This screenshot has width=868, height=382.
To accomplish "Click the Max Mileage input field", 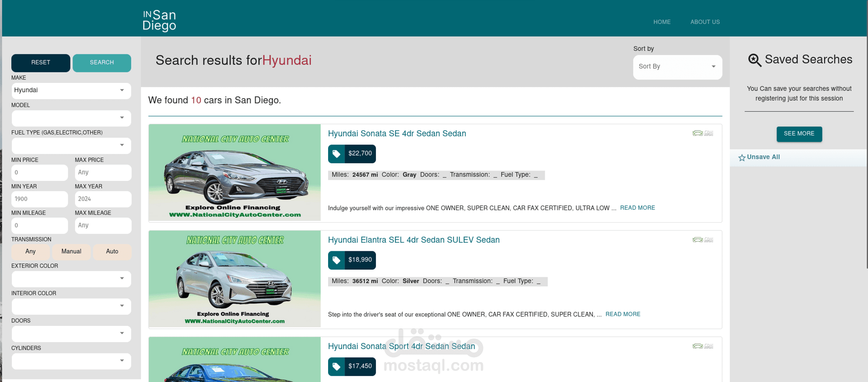I will click(103, 226).
